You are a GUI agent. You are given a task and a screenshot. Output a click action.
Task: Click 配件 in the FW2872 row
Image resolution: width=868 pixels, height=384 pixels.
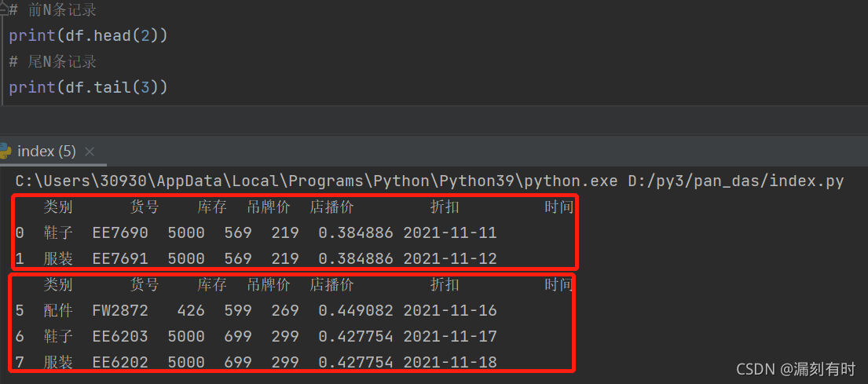pos(58,311)
